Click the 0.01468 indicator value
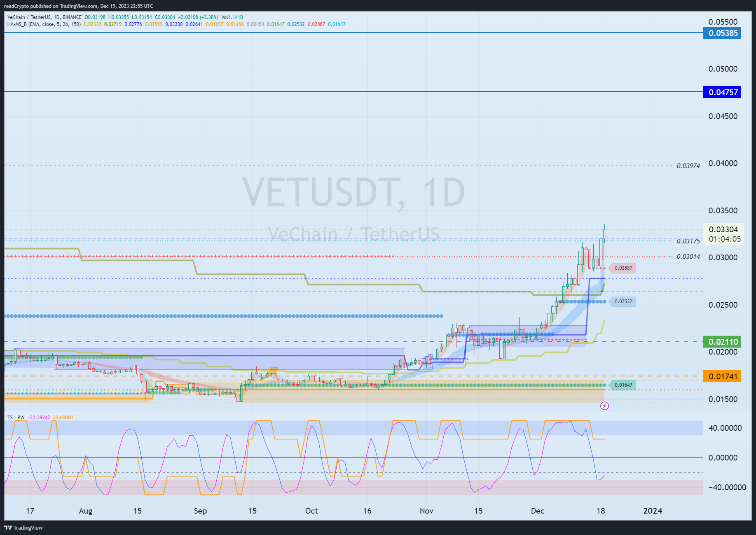Viewport: 756px width, 535px height. coord(235,24)
